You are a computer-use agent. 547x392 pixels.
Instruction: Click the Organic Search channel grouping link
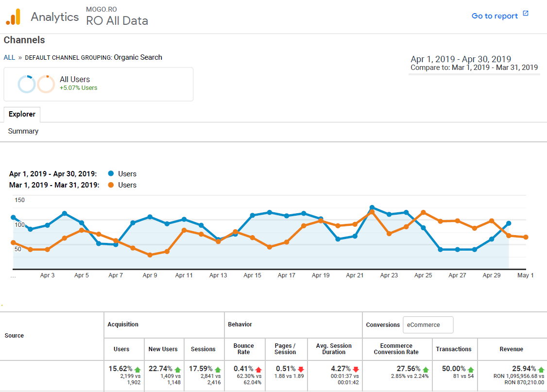138,57
